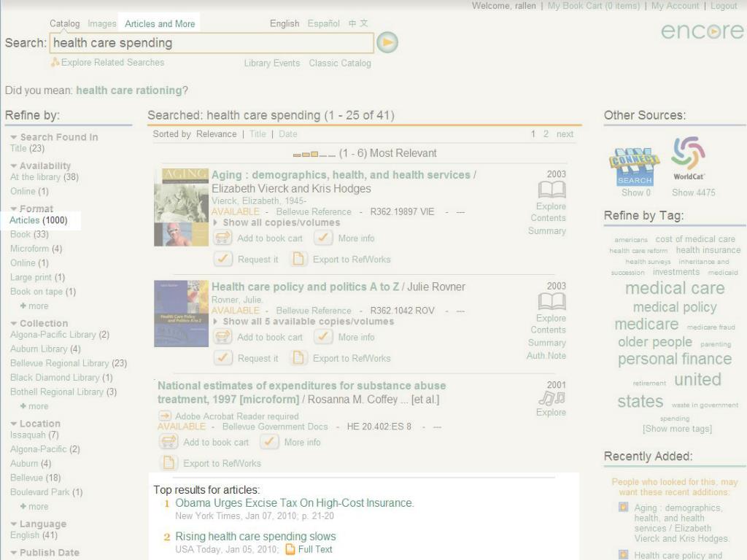The width and height of the screenshot is (747, 560).
Task: Select English language
Action: point(285,23)
